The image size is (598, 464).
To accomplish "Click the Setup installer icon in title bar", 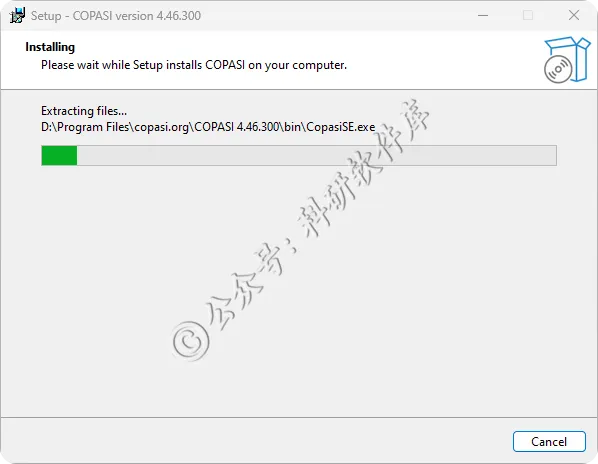I will pos(17,15).
